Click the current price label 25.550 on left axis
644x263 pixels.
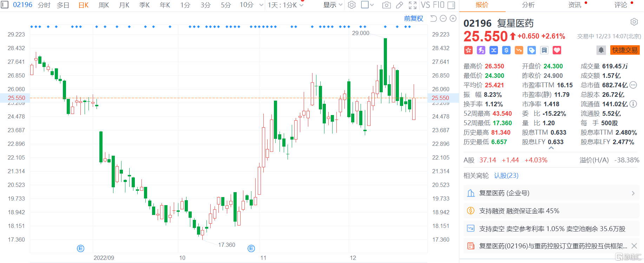pyautogui.click(x=17, y=98)
